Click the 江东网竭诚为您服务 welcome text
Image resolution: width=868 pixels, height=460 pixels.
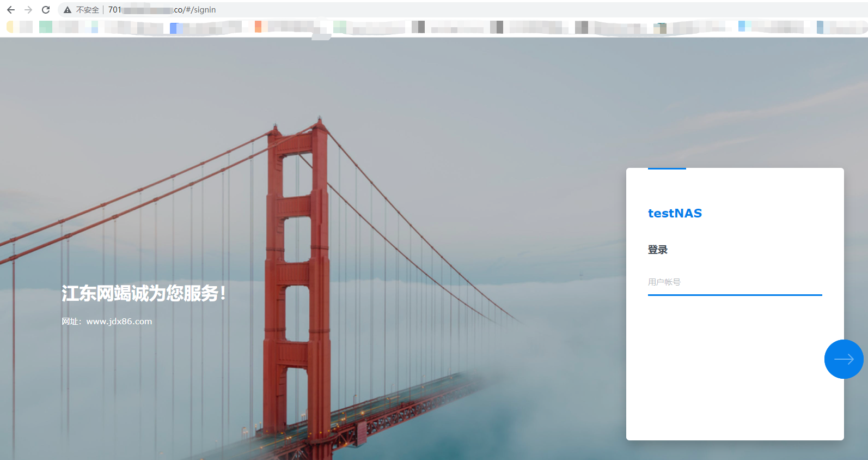point(144,293)
